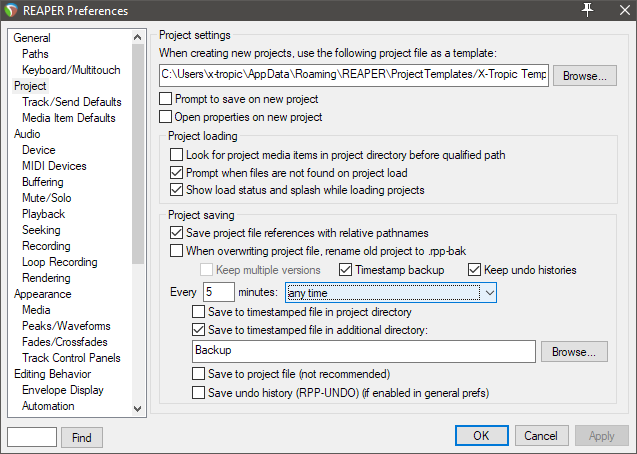Go to Rendering preferences
This screenshot has height=454, width=637.
point(46,278)
